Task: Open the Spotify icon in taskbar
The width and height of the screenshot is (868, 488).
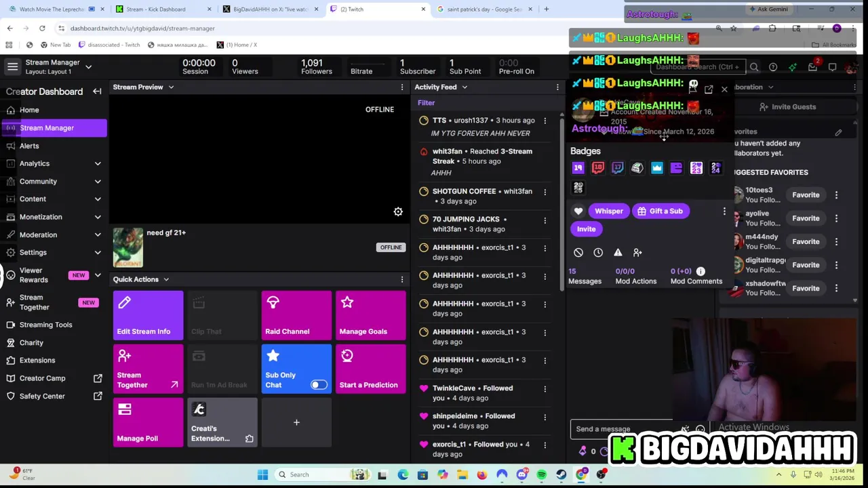Action: [541, 474]
